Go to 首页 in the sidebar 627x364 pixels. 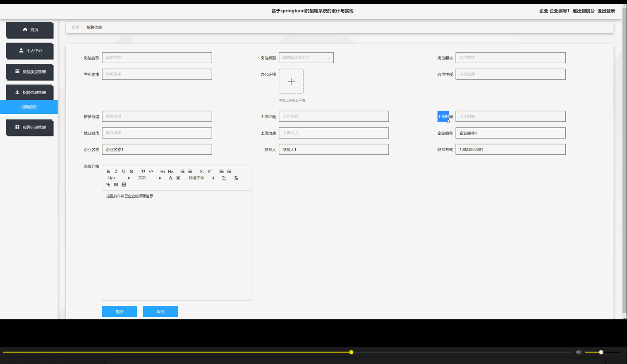pos(29,30)
